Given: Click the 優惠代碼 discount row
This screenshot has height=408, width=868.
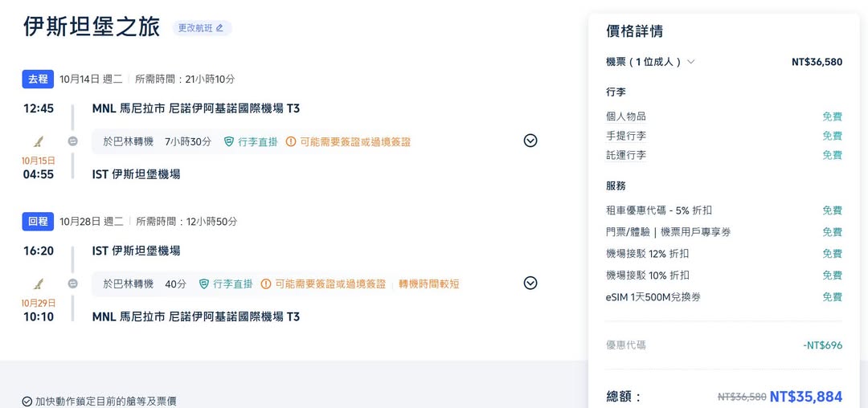Looking at the screenshot, I should [626, 345].
